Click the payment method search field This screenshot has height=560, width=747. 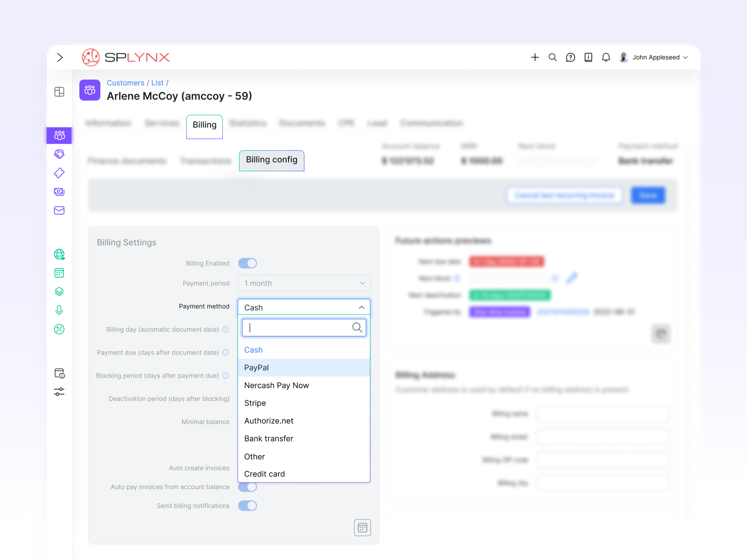click(x=299, y=328)
